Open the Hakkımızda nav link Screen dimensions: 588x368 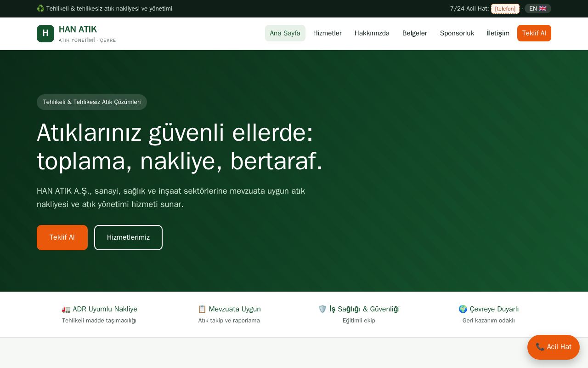[372, 33]
